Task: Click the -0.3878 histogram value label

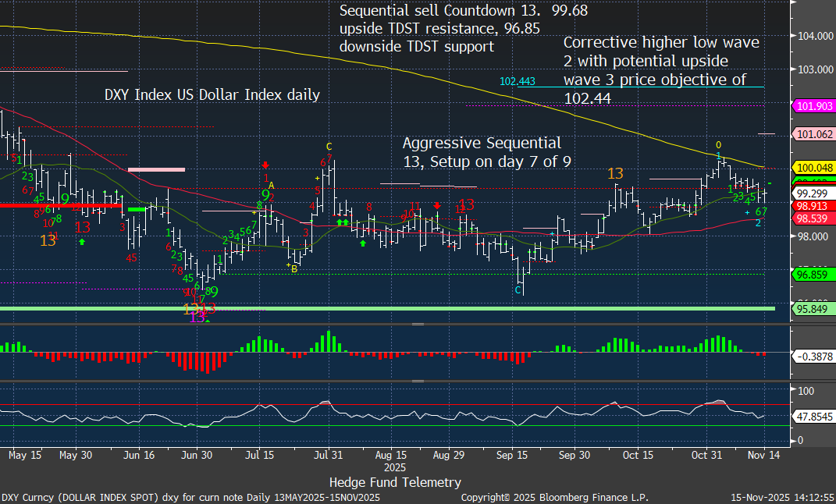Action: (813, 355)
